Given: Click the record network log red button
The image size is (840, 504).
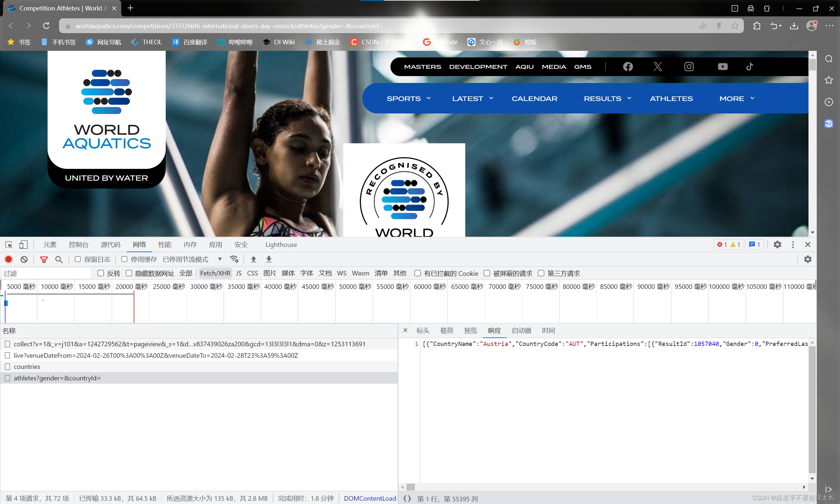Looking at the screenshot, I should click(9, 259).
